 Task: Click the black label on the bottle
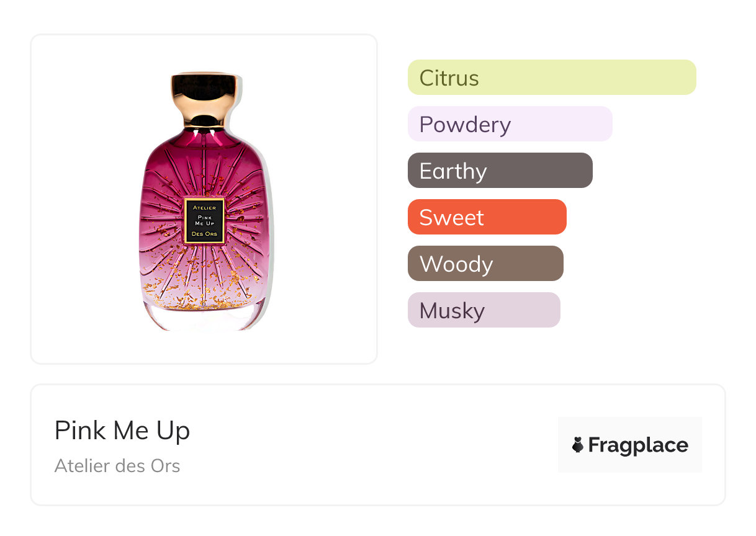(x=204, y=221)
